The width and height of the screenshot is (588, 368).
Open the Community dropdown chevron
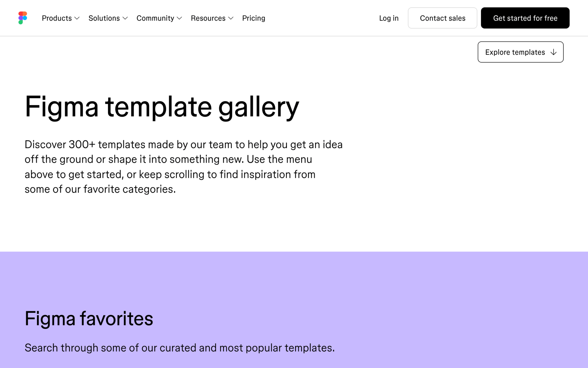[x=179, y=18]
